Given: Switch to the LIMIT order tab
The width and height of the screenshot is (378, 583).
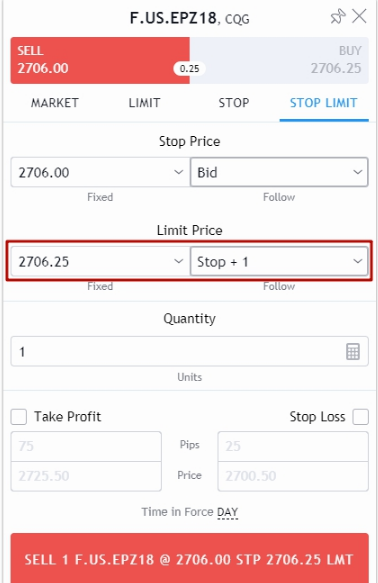Looking at the screenshot, I should [144, 103].
